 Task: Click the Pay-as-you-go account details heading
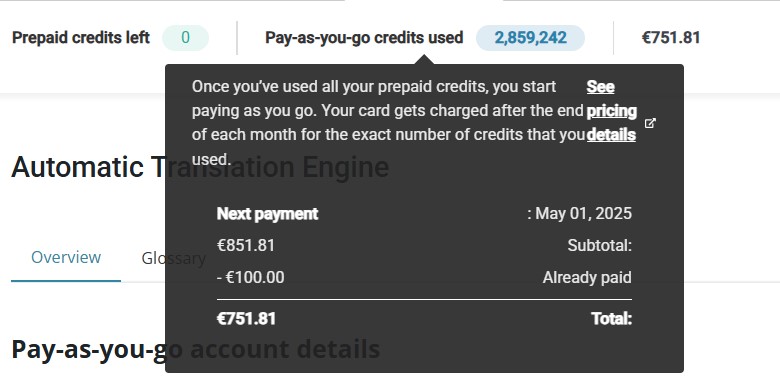[195, 349]
